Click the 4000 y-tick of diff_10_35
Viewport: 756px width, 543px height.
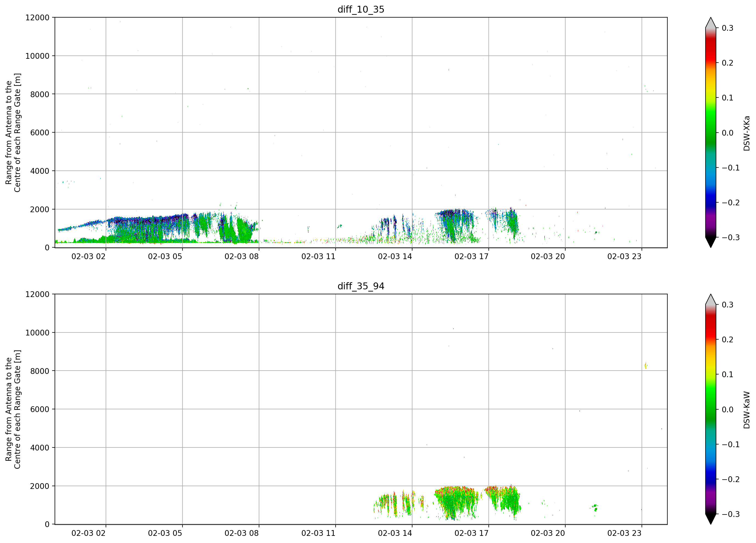pyautogui.click(x=40, y=171)
